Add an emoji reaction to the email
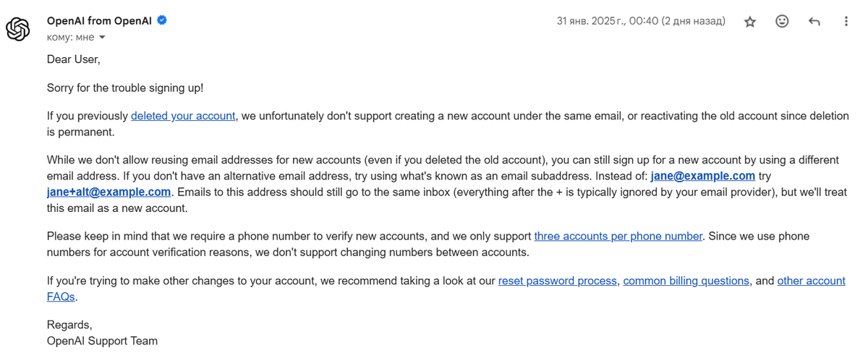This screenshot has height=356, width=868. (x=782, y=22)
